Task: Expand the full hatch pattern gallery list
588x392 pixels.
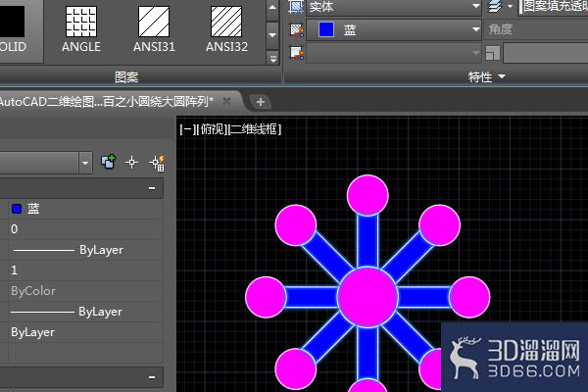Action: point(272,58)
